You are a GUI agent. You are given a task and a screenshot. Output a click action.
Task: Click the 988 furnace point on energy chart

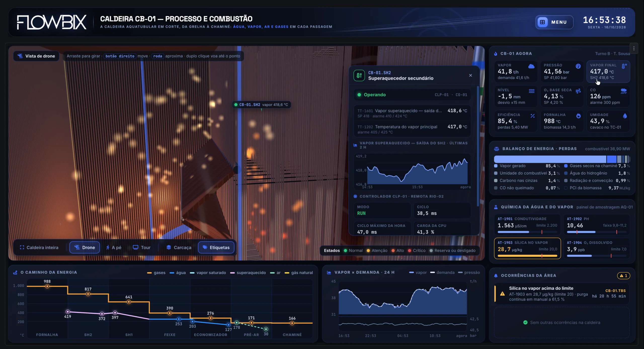[47, 286]
